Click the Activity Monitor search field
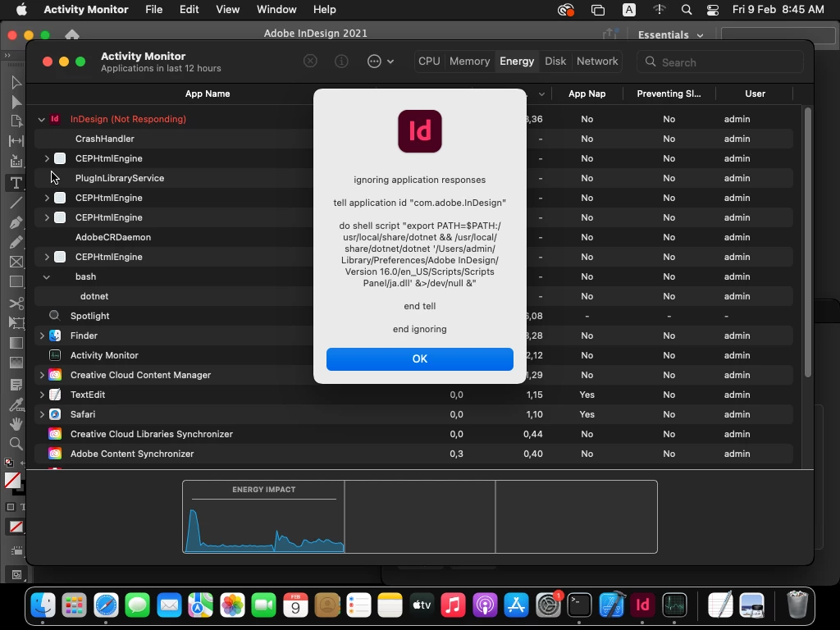The image size is (840, 630). (719, 62)
